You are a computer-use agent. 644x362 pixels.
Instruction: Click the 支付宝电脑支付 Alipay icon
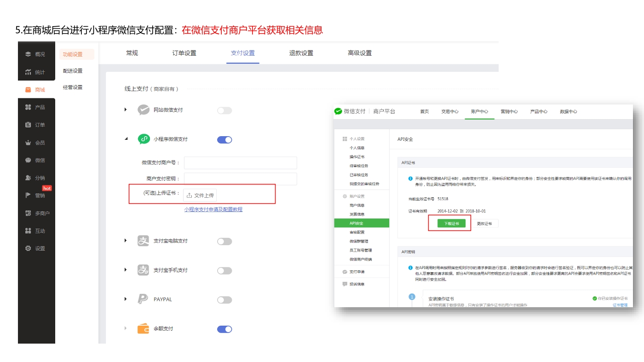point(143,241)
